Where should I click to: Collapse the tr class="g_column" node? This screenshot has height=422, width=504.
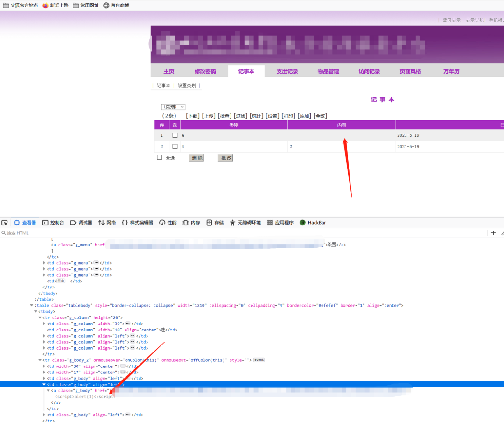(x=40, y=317)
